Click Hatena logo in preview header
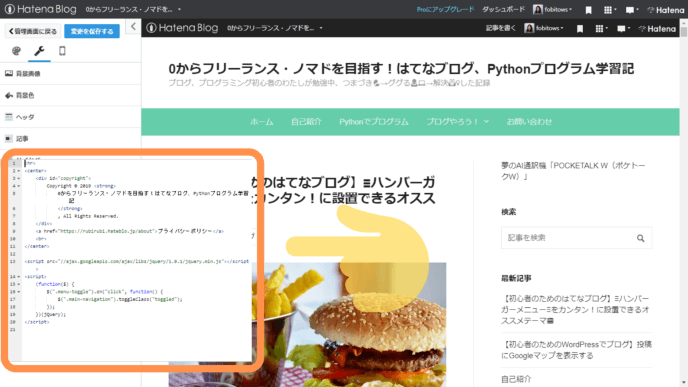Image resolution: width=688 pixels, height=387 pixels. pos(657,29)
